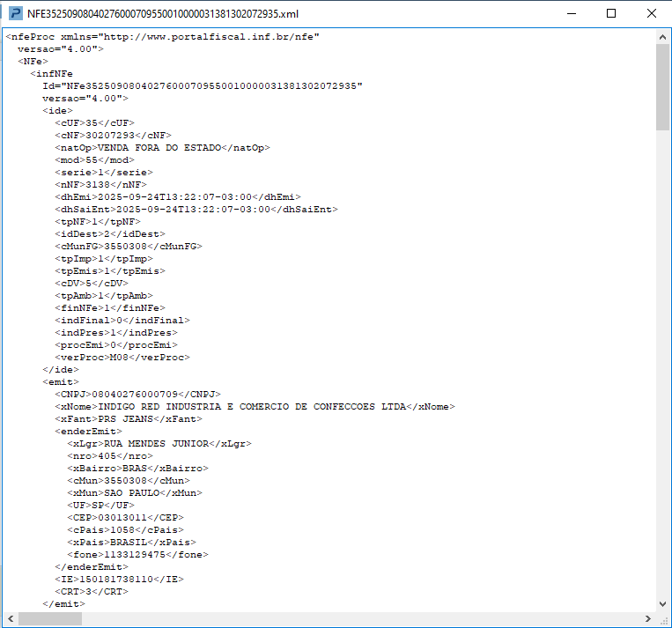Click the nro 405 line
The height and width of the screenshot is (628, 672).
(110, 456)
